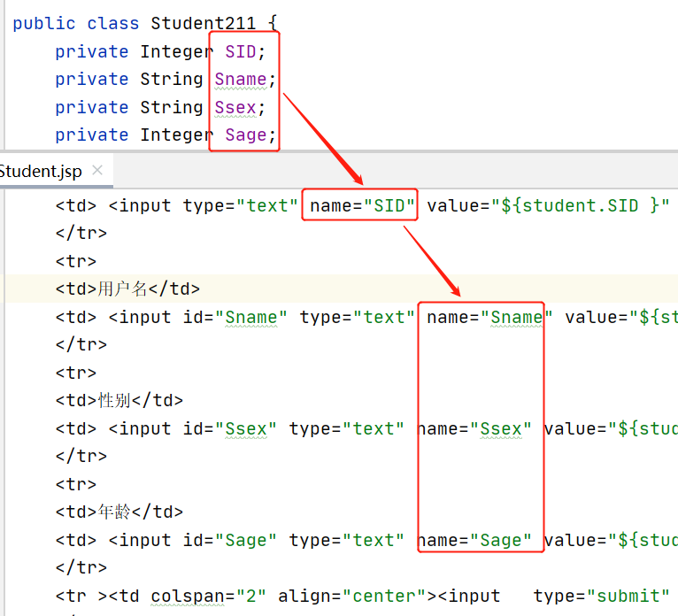Click the colspan="2" attribute

(x=208, y=597)
